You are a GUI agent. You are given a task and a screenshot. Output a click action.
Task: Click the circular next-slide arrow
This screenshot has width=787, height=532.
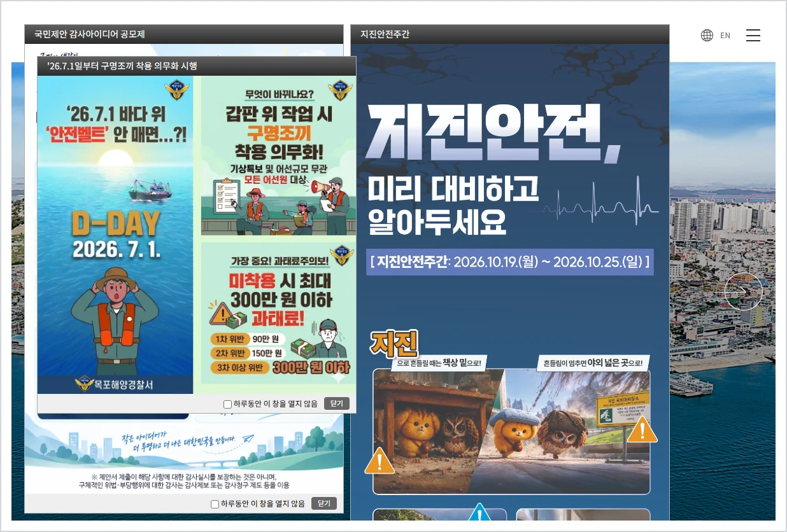(744, 291)
